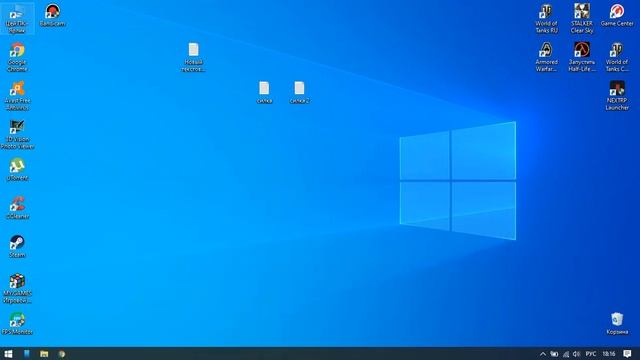Click the round app icon right of File Explorer
640x360 pixels.
[x=62, y=353]
